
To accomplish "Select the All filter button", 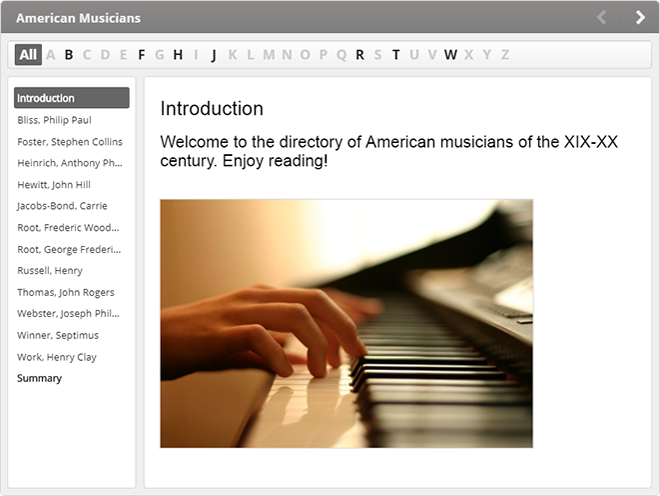I will click(x=28, y=54).
